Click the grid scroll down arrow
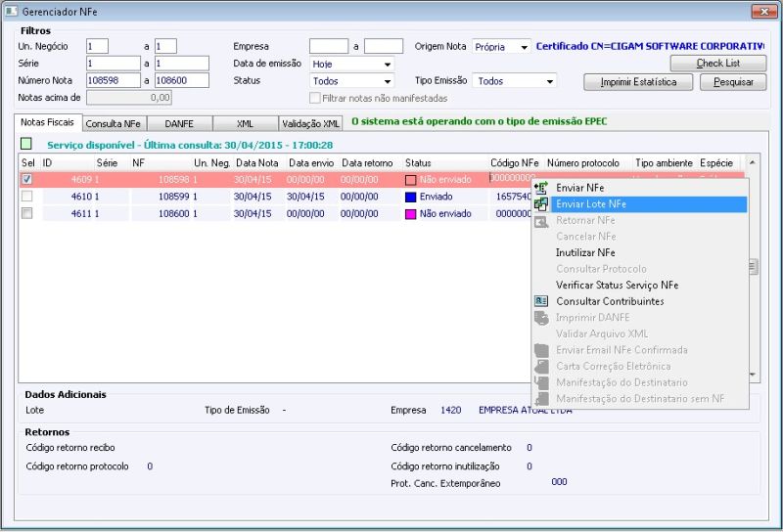This screenshot has height=532, width=783. point(752,375)
